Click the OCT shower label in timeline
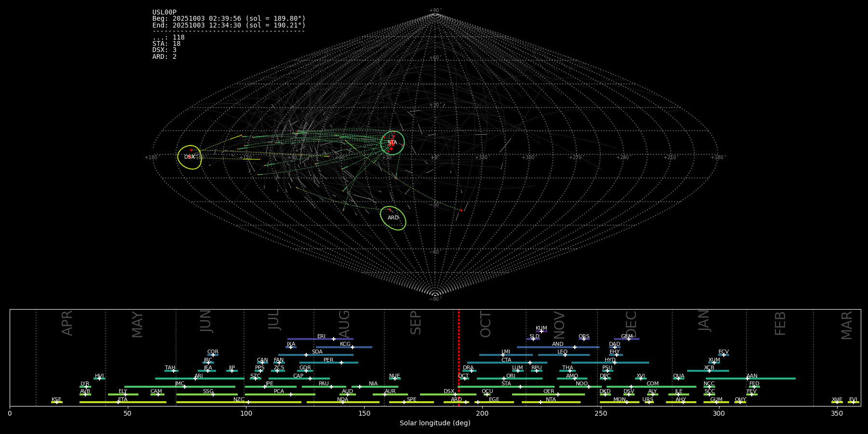This screenshot has width=868, height=434. pyautogui.click(x=463, y=376)
